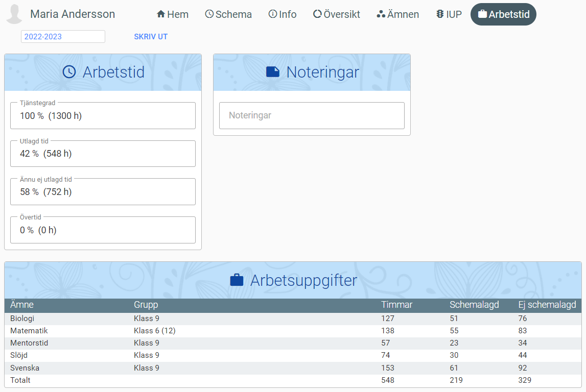Image resolution: width=586 pixels, height=392 pixels.
Task: Click the Tjänstegrad field showing 100 %
Action: [103, 116]
